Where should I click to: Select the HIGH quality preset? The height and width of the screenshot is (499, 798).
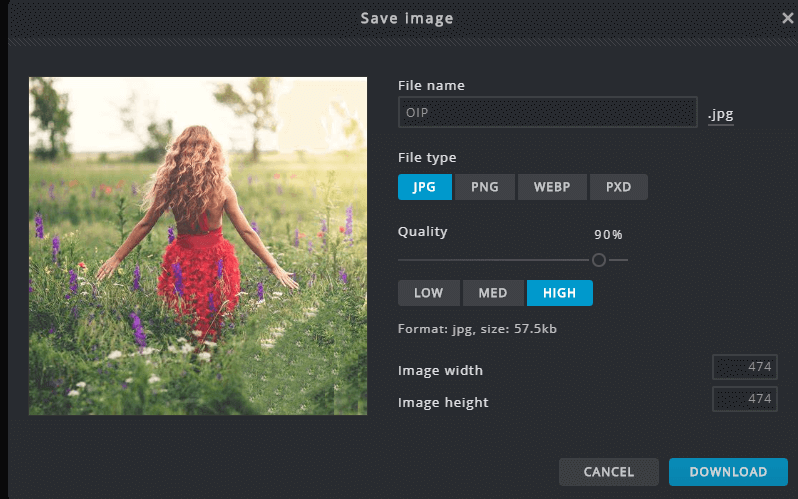(559, 293)
